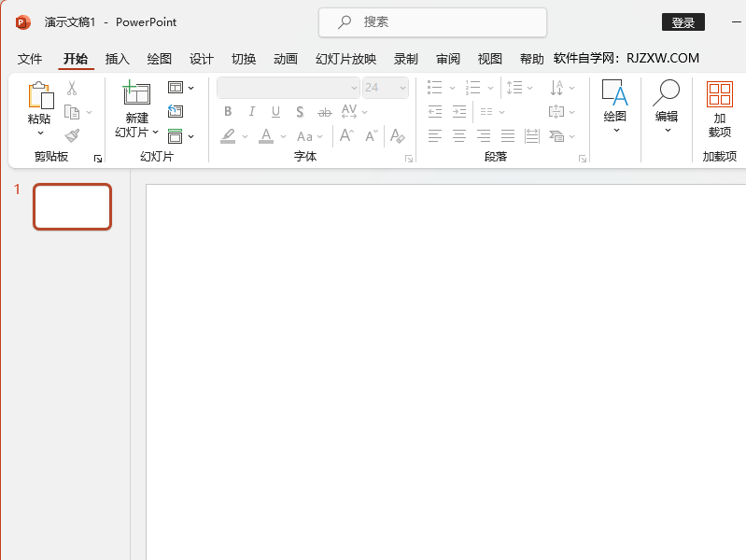746x560 pixels.
Task: Expand the New Slide dropdown arrow
Action: (156, 133)
